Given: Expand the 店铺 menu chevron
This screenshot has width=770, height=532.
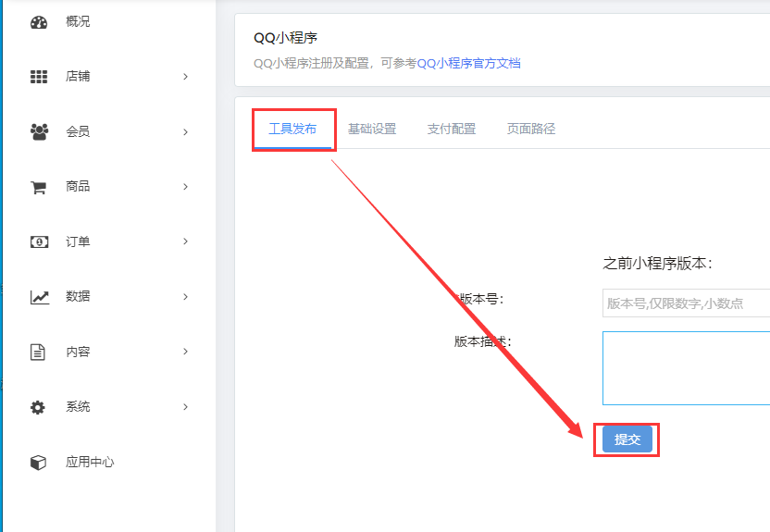Looking at the screenshot, I should tap(185, 77).
